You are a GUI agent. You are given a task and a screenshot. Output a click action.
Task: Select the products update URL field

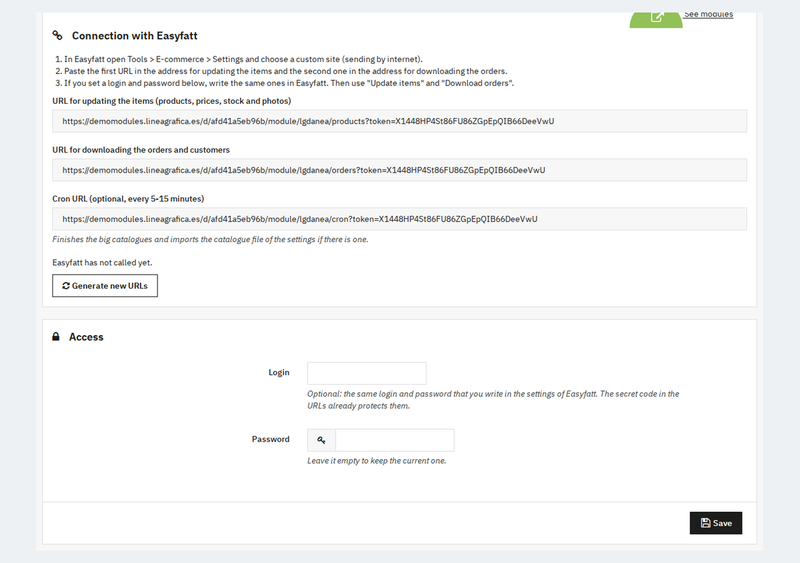pyautogui.click(x=399, y=121)
